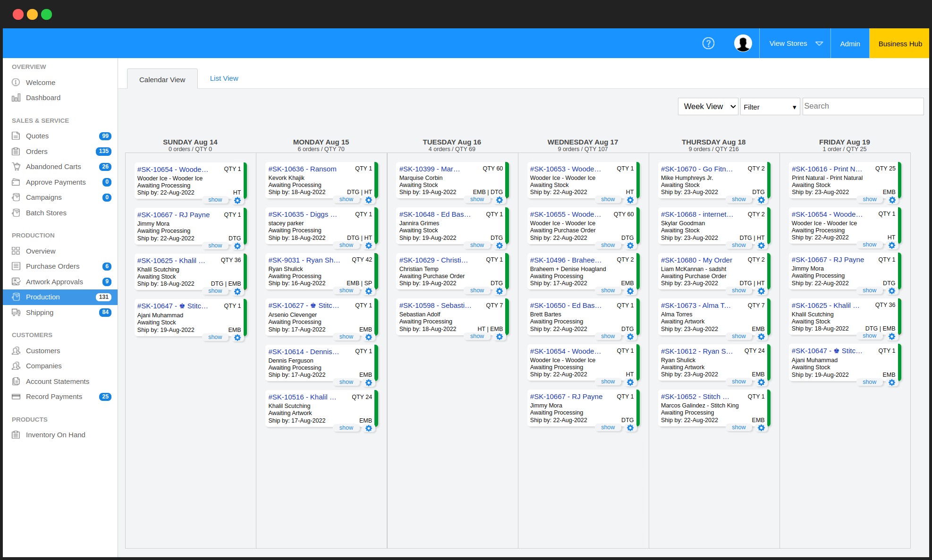Open the Dashboard from the sidebar

click(43, 98)
